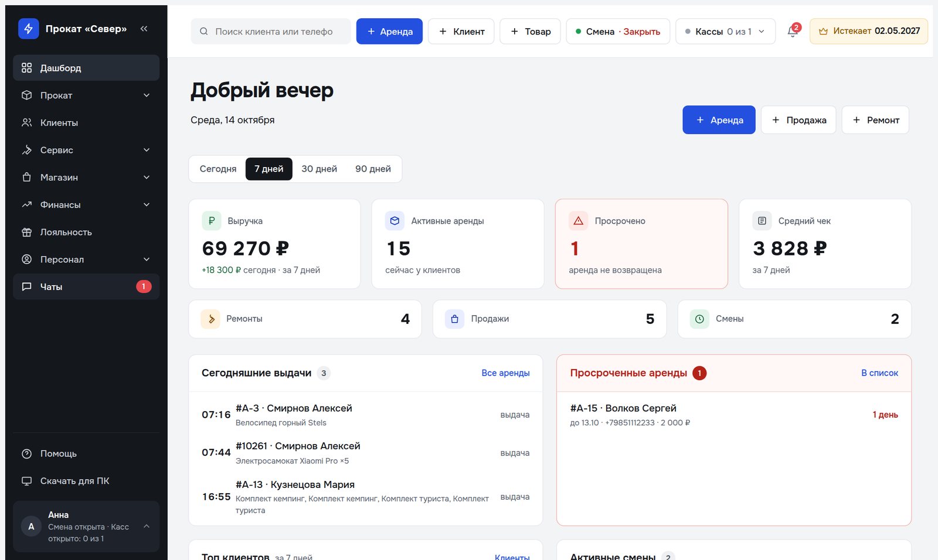Click the Скачать для ПК monitor icon
This screenshot has height=560, width=938.
[26, 481]
